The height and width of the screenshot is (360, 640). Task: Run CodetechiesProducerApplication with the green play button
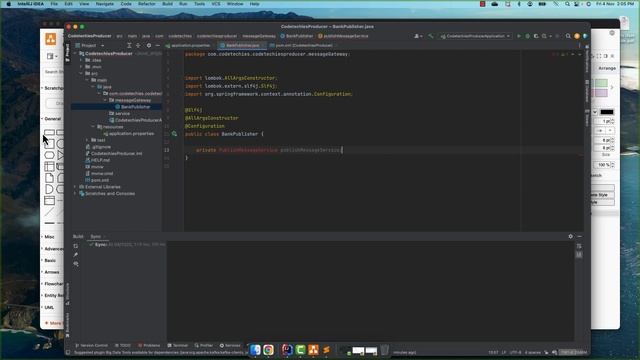tap(519, 36)
